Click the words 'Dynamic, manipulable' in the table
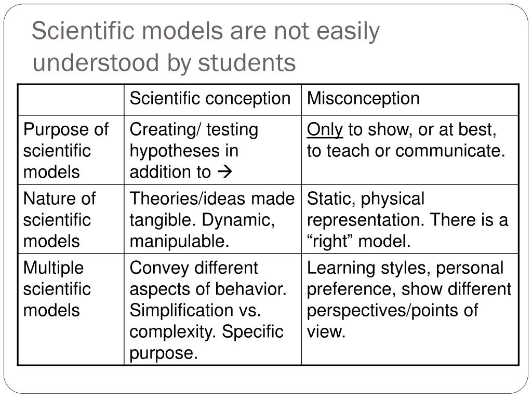532x399 pixels. coord(202,230)
